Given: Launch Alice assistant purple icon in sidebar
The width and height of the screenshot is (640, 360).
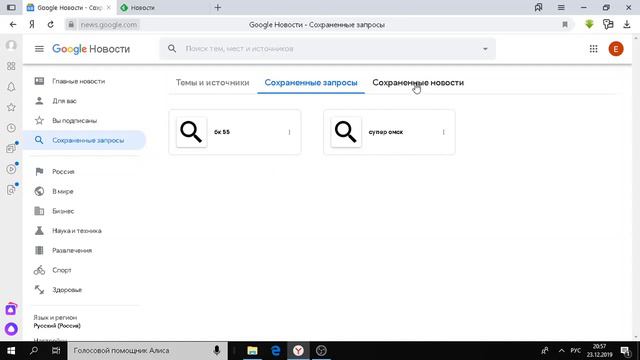Looking at the screenshot, I should pos(11,329).
